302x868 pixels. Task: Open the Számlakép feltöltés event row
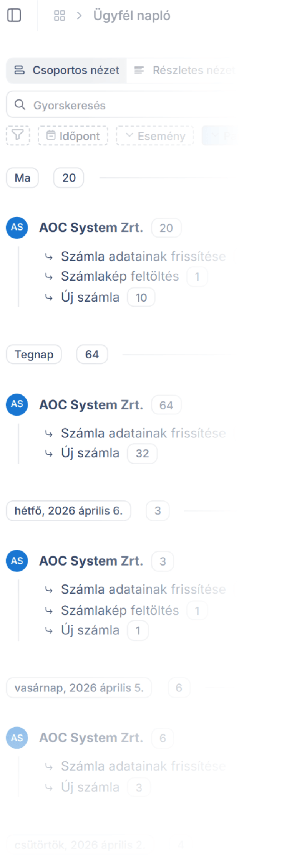[x=120, y=276]
